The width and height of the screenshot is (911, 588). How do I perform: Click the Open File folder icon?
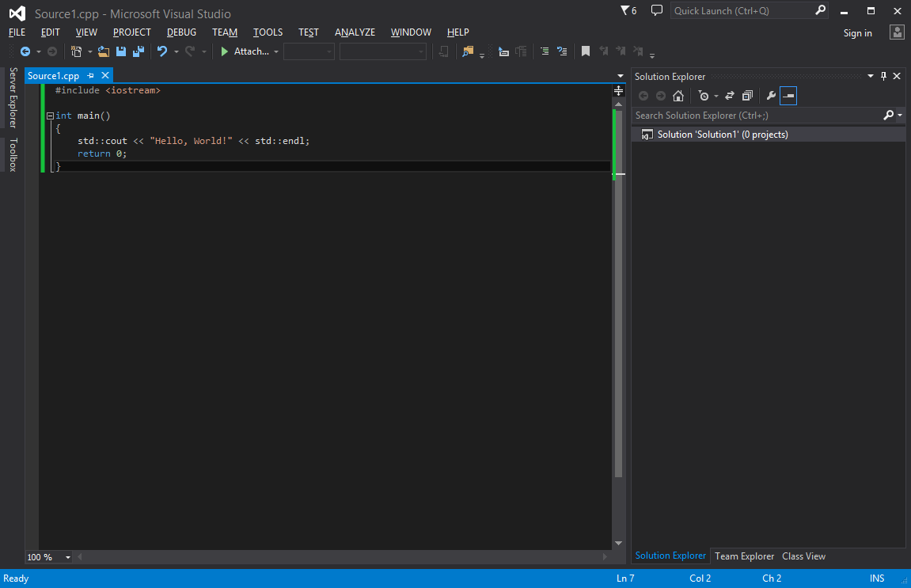click(x=104, y=51)
